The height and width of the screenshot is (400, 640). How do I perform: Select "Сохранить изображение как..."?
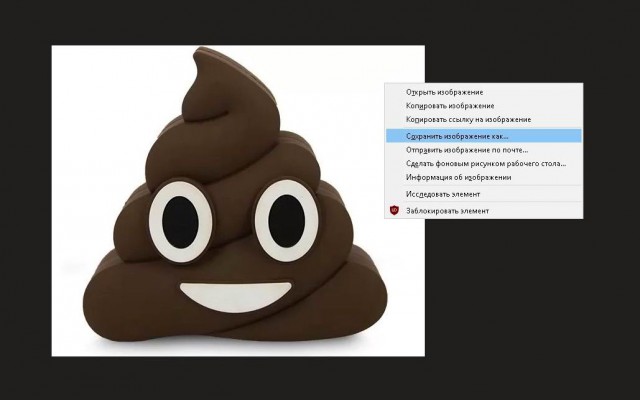coord(483,136)
